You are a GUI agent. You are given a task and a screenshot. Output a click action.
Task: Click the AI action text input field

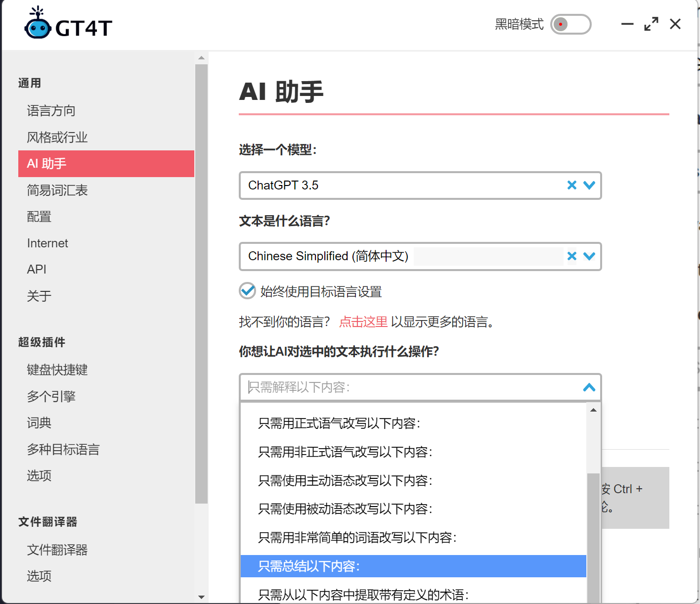click(x=395, y=388)
